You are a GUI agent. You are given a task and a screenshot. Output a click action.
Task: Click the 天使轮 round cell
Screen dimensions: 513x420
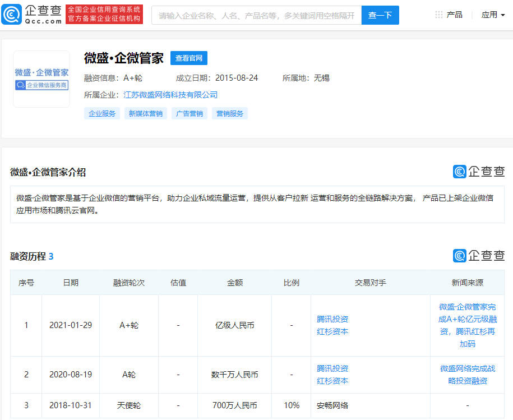(x=129, y=405)
